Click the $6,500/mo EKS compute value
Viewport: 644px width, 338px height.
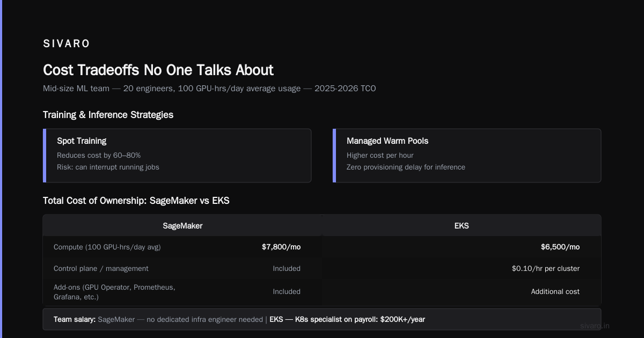click(x=560, y=247)
